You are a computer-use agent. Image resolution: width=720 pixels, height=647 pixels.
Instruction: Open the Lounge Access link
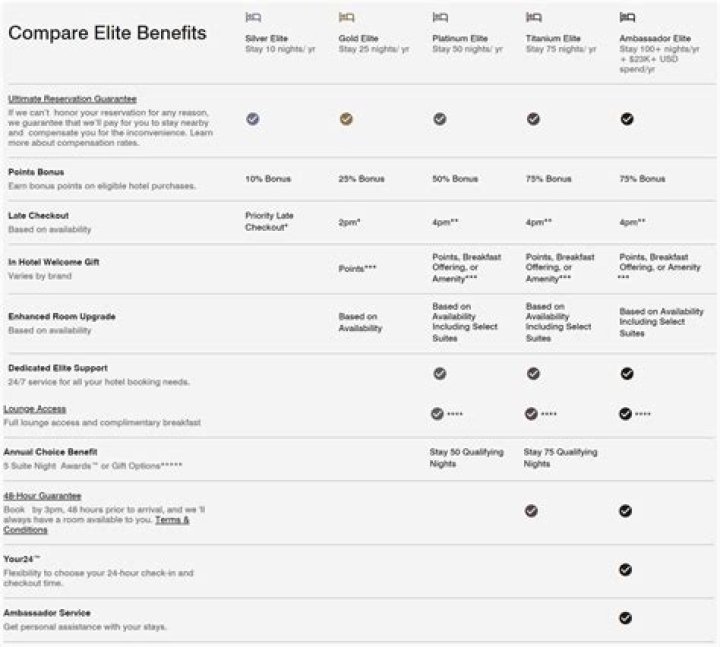tap(34, 409)
